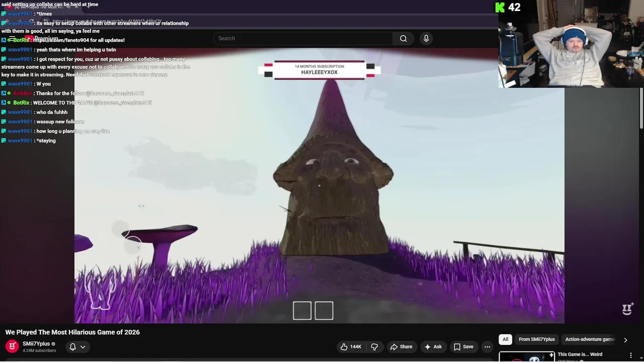Click KickBot username in chat
This screenshot has height=362, width=644.
[x=23, y=94]
